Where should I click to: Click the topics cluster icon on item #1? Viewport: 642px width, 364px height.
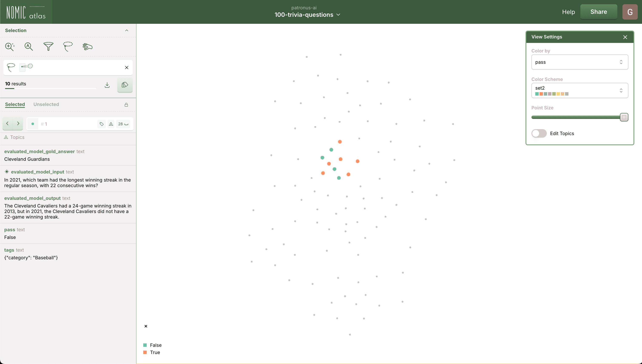click(x=111, y=124)
